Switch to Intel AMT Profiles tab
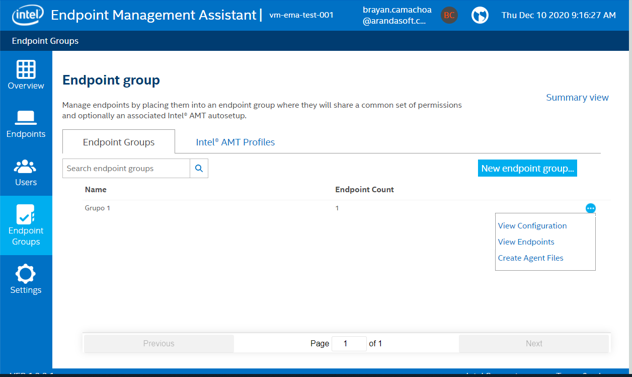Viewport: 632px width, 377px height. coord(235,142)
